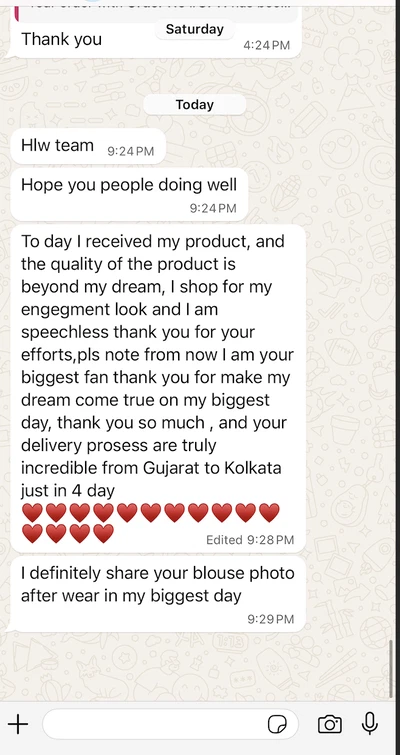
Task: Select the "I definitely share your blouse photo" message
Action: (x=158, y=594)
